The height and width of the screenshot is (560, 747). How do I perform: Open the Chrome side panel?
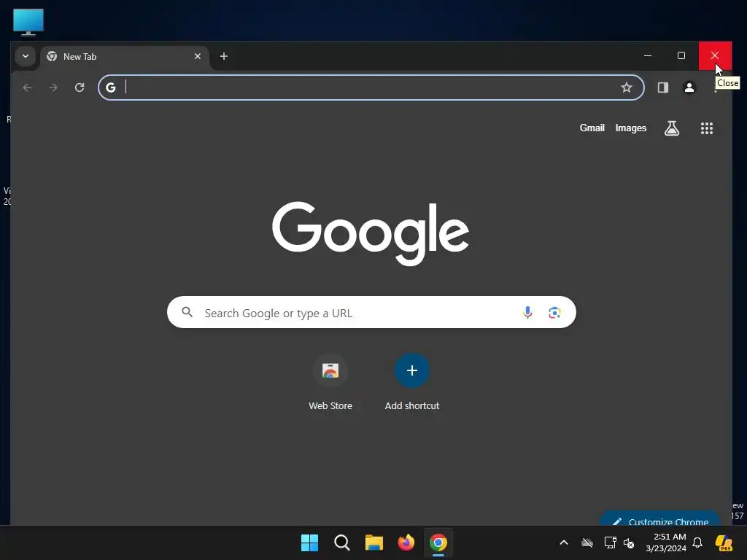pyautogui.click(x=662, y=87)
